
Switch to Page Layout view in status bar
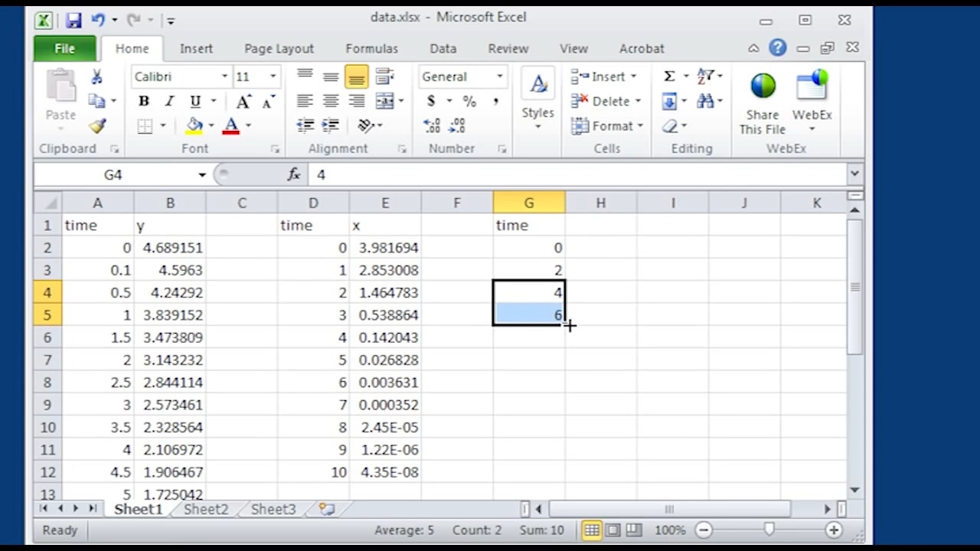coord(612,530)
